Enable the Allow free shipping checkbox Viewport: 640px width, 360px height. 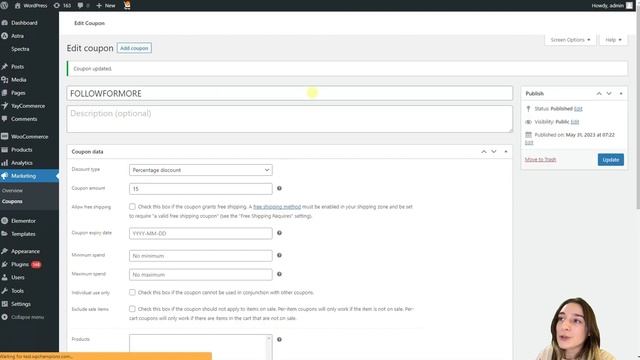(x=132, y=207)
